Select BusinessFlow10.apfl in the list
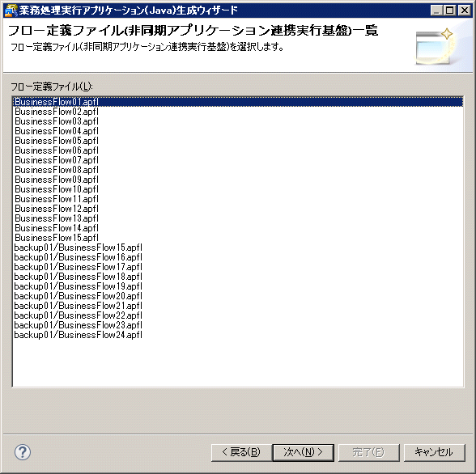 pos(238,189)
